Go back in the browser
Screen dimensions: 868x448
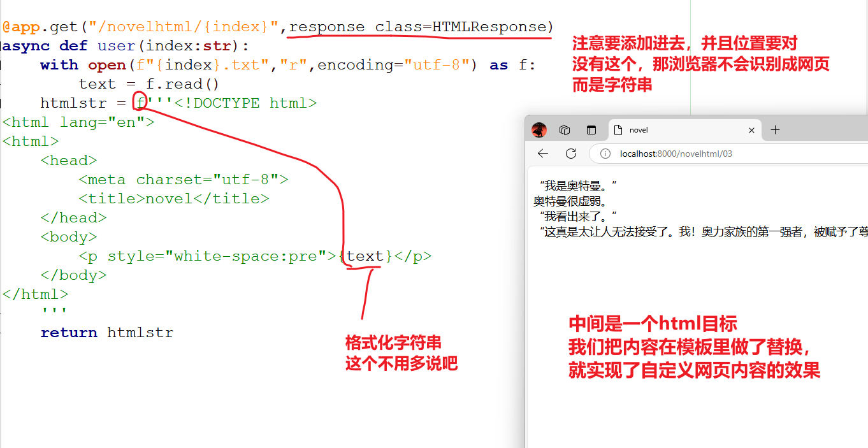pyautogui.click(x=543, y=154)
